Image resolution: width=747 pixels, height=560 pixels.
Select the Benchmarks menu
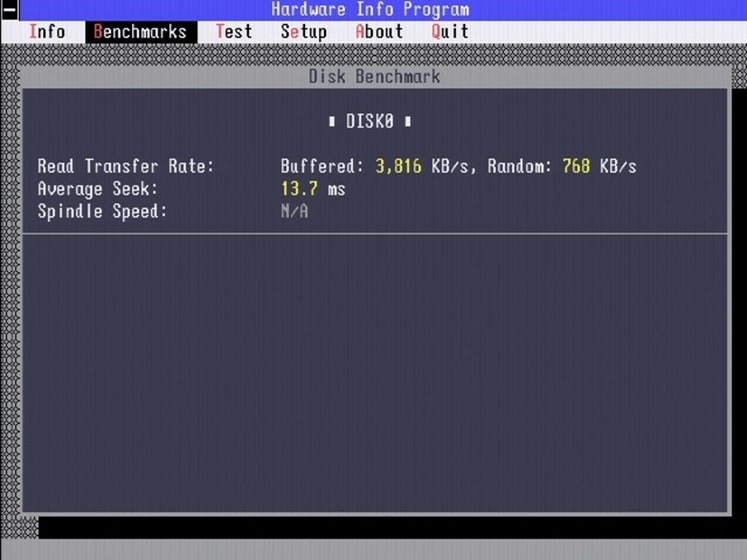coord(141,32)
